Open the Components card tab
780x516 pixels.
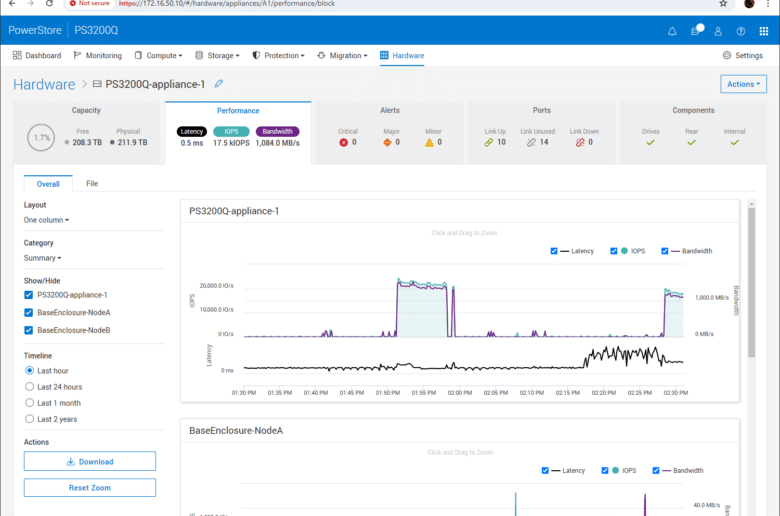point(693,133)
